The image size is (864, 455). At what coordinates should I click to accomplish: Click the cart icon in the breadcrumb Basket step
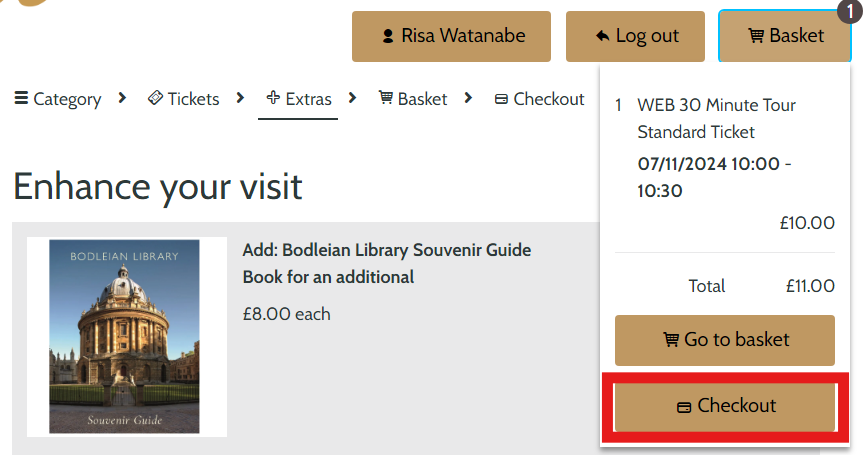[386, 98]
